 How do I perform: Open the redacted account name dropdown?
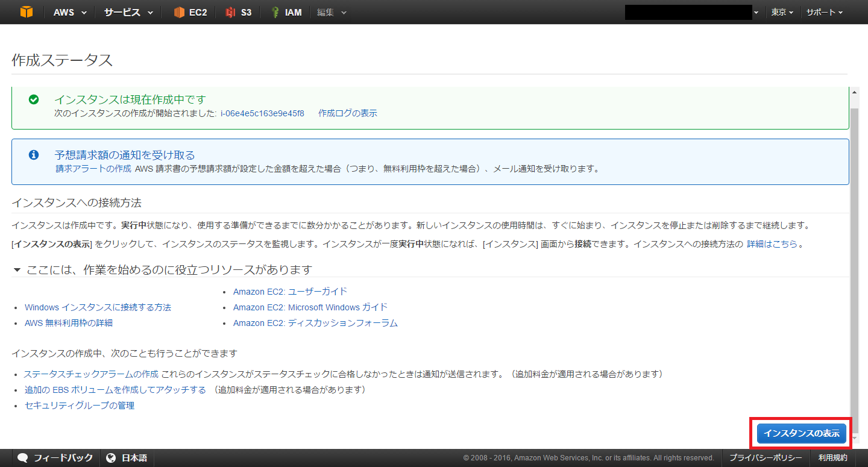coord(692,12)
